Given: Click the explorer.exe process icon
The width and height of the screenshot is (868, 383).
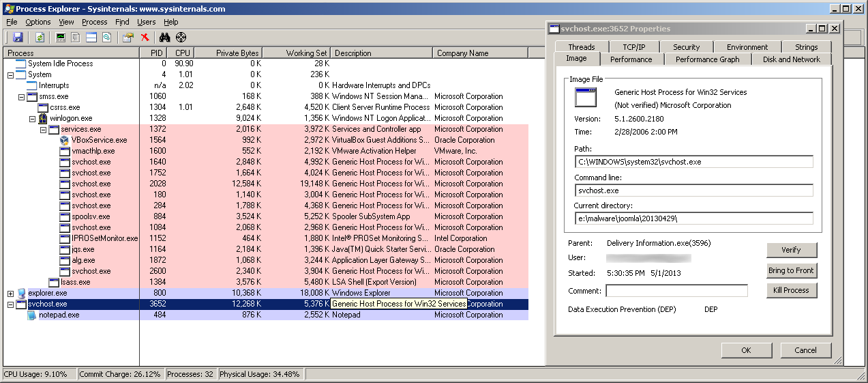Looking at the screenshot, I should [21, 293].
